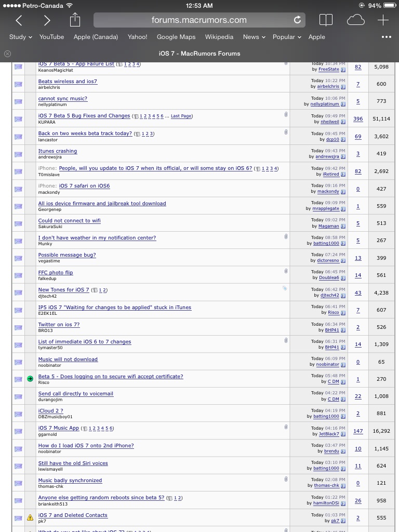
Task: Open thread Music badly synchronized
Action: [70, 481]
